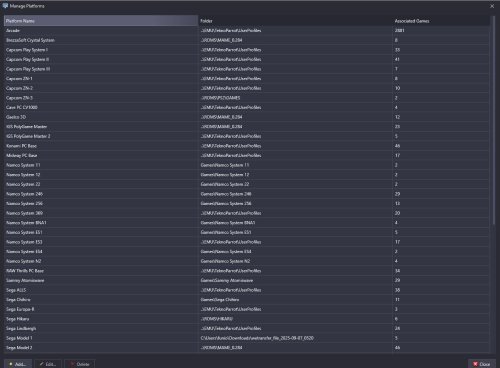Screen dimensions: 500x368
Task: Click the Arcade associated games count
Action: 399,30
